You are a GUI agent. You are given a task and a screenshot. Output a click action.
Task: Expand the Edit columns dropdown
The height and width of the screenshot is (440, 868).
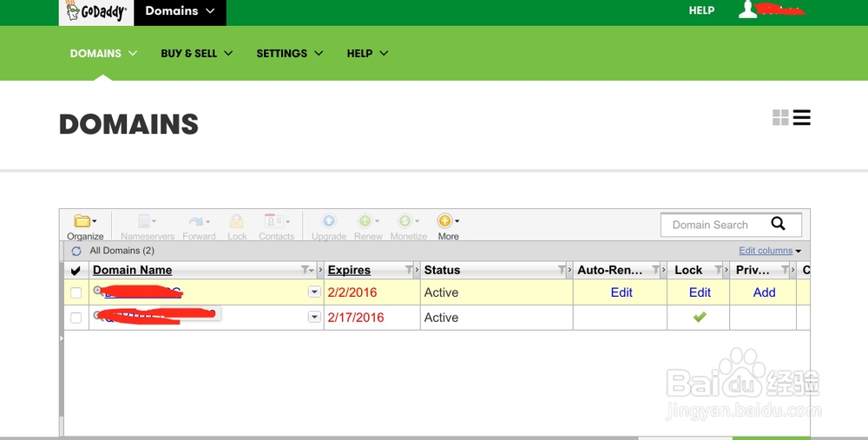(x=770, y=251)
